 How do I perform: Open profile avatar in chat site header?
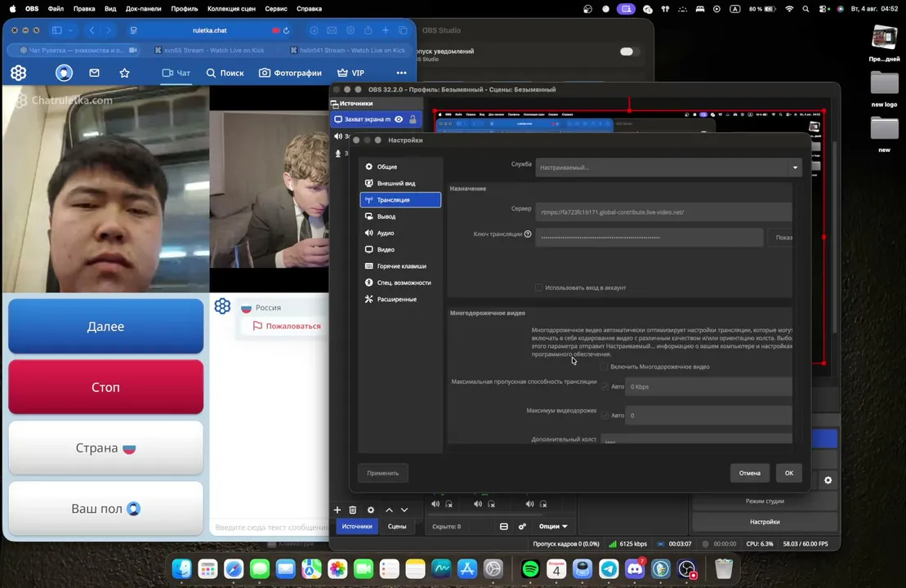coord(65,73)
